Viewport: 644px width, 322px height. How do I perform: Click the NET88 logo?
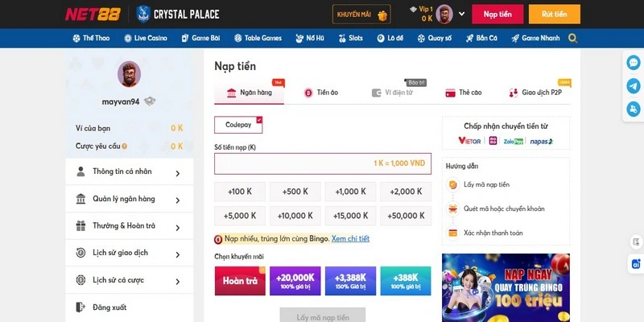point(93,14)
